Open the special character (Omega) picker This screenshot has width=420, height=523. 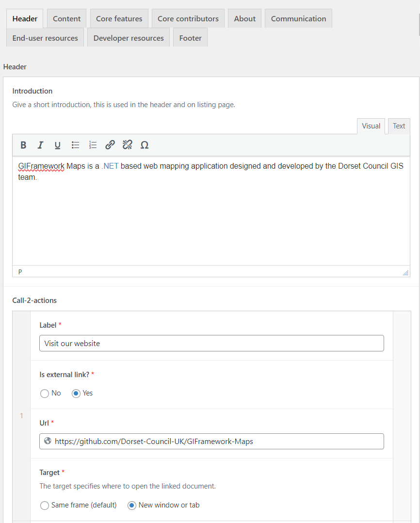[x=144, y=145]
